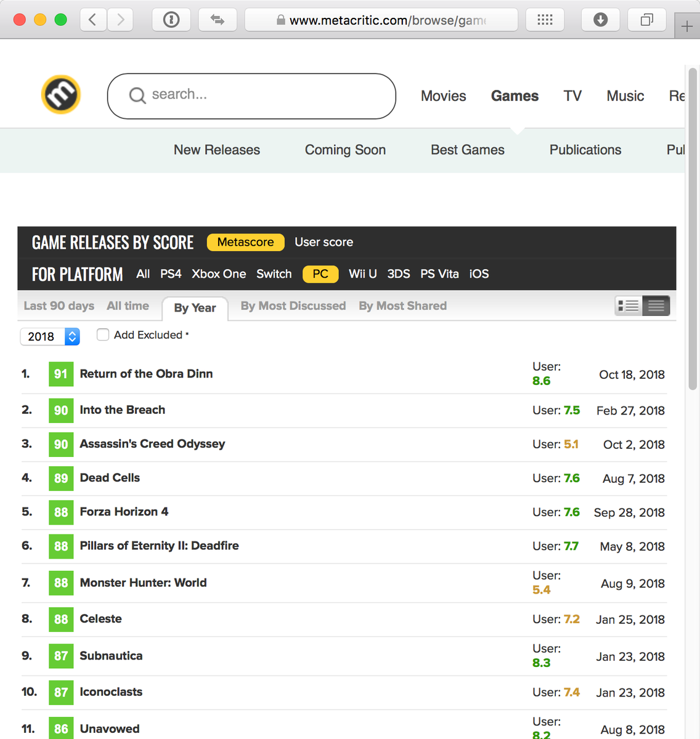Click Assassin's Creed Odyssey user score 5.1

pos(571,444)
